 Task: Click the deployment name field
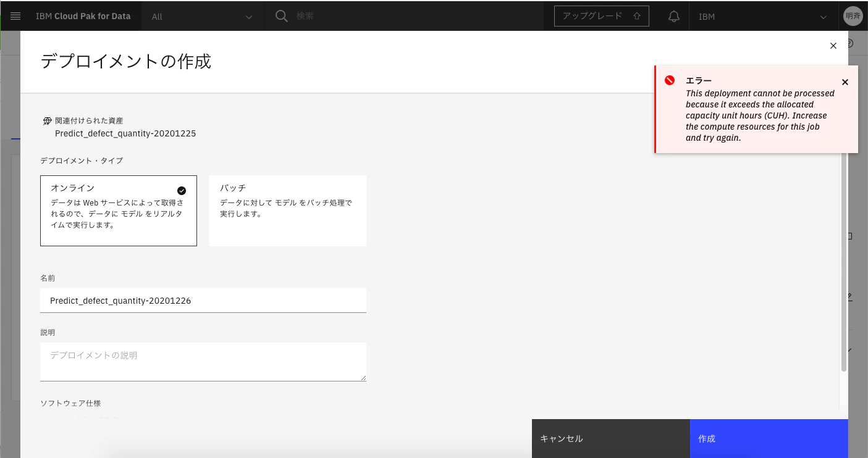(203, 301)
